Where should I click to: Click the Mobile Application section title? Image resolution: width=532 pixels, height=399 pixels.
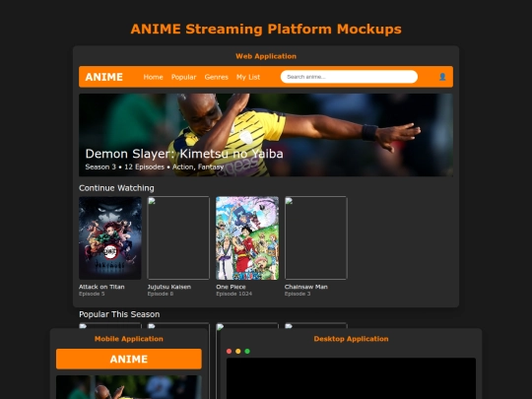click(x=129, y=339)
